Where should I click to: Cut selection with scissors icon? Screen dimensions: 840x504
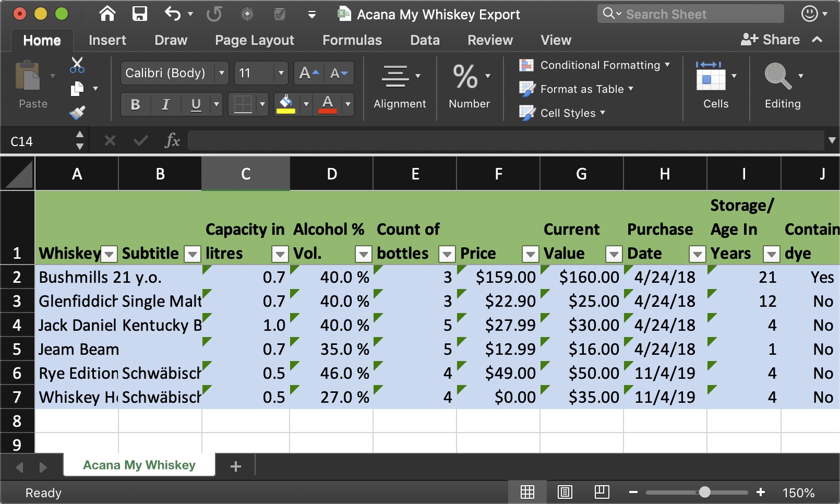tap(77, 65)
